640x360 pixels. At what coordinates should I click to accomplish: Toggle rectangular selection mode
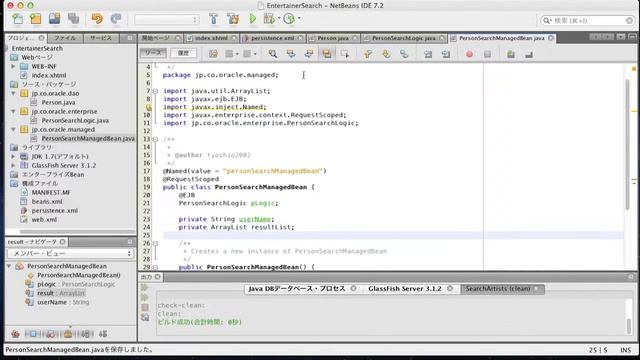344,54
